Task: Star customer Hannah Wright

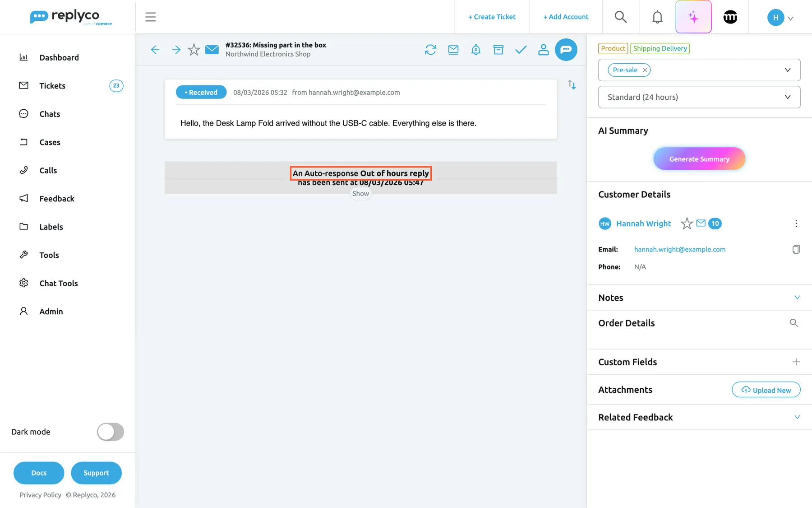Action: 687,224
